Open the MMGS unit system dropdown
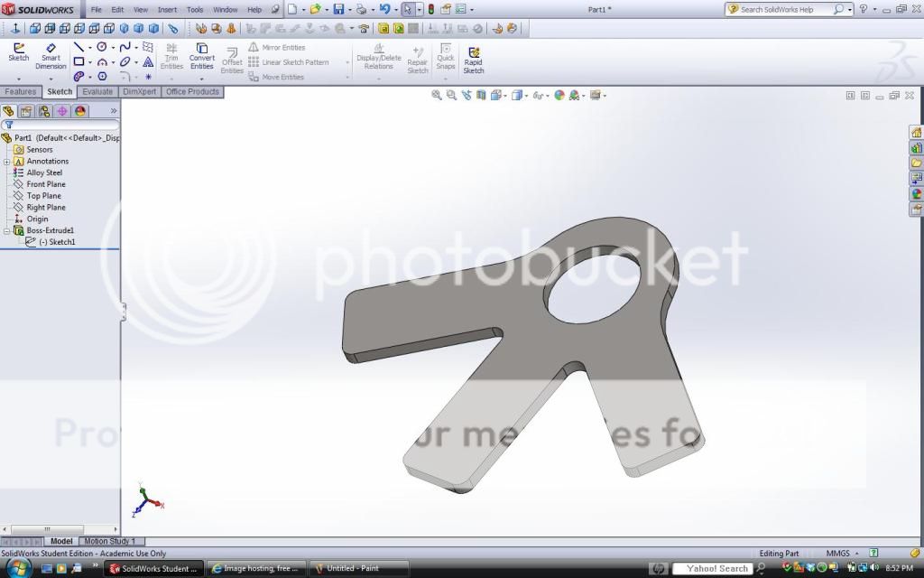This screenshot has height=578, width=924. pyautogui.click(x=855, y=554)
